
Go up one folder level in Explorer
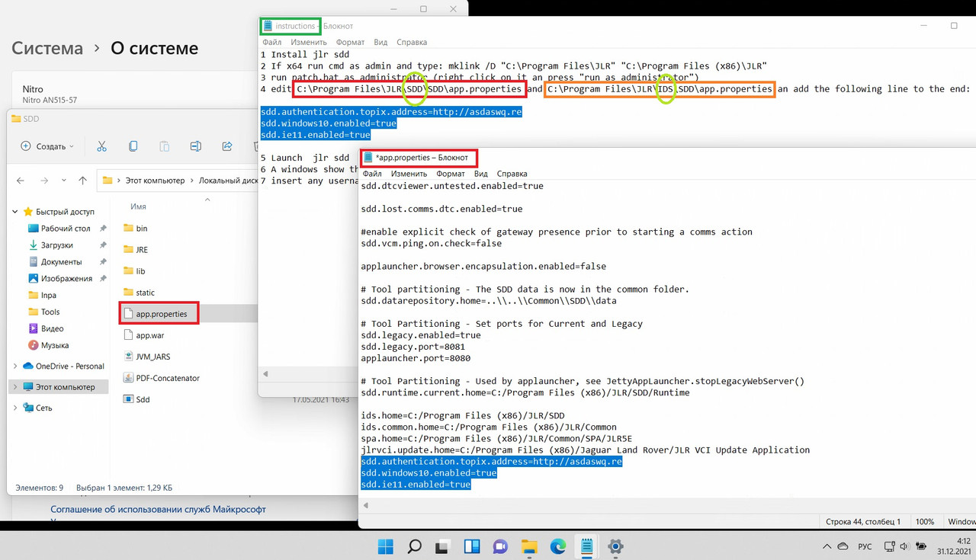[83, 181]
